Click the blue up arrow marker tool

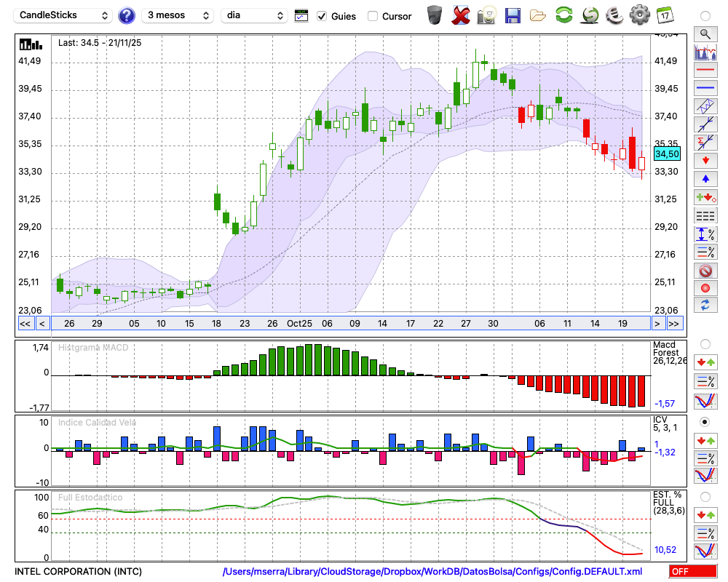[705, 179]
